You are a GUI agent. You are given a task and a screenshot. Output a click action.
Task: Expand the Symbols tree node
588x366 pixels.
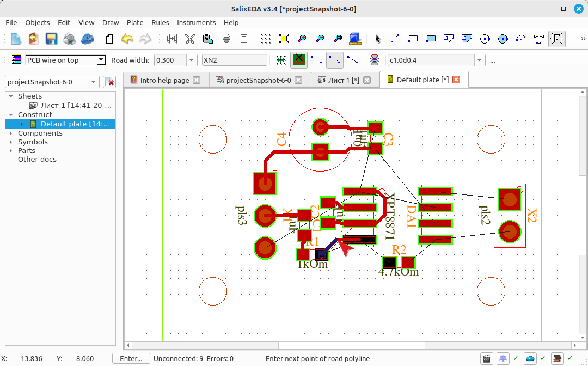coord(11,142)
